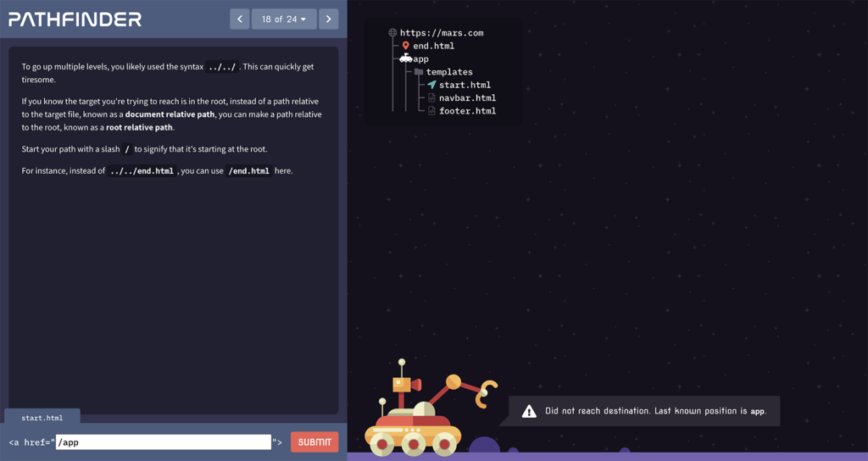This screenshot has width=868, height=461.
Task: Click the warning triangle in the error message
Action: tap(529, 411)
